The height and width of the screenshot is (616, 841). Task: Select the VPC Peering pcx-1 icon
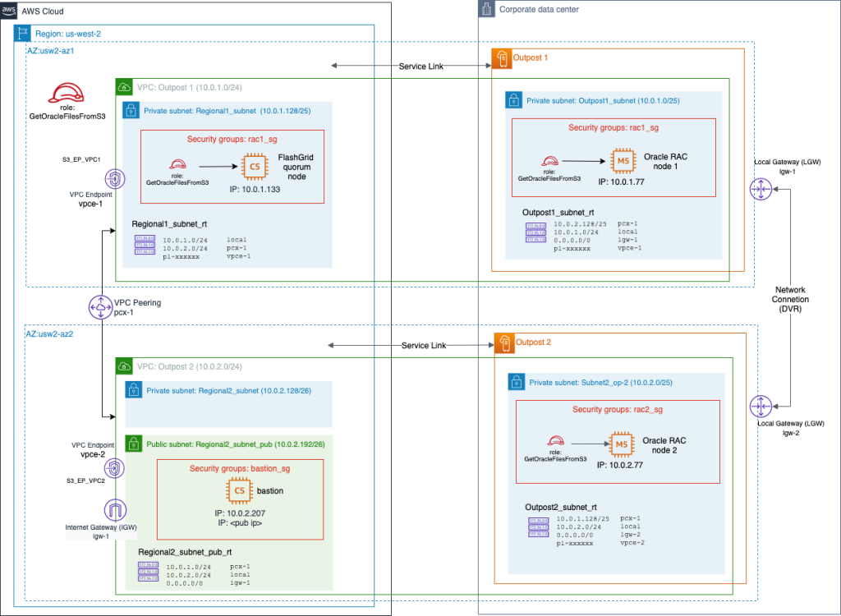pyautogui.click(x=100, y=306)
